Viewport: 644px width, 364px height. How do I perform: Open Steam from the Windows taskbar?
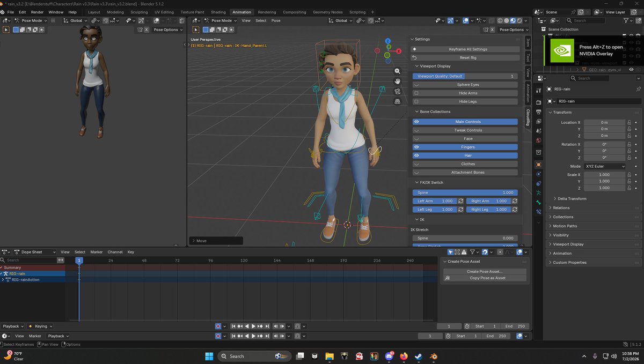pyautogui.click(x=419, y=356)
